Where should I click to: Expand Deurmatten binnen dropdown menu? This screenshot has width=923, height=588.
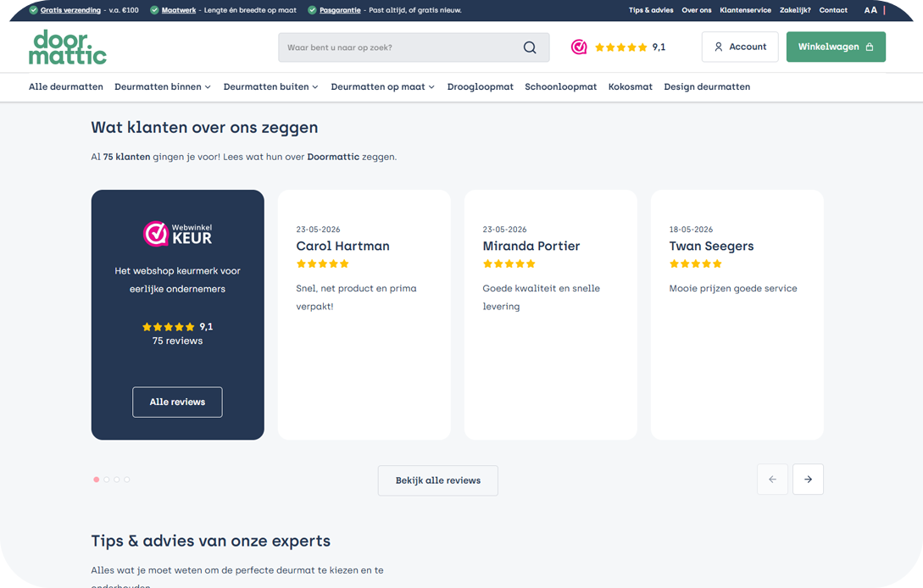pos(163,86)
